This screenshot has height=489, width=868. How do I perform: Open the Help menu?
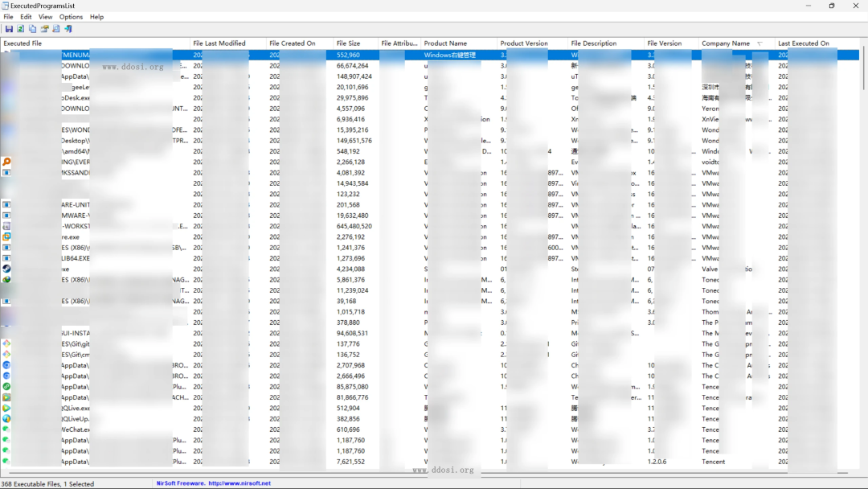(x=97, y=17)
